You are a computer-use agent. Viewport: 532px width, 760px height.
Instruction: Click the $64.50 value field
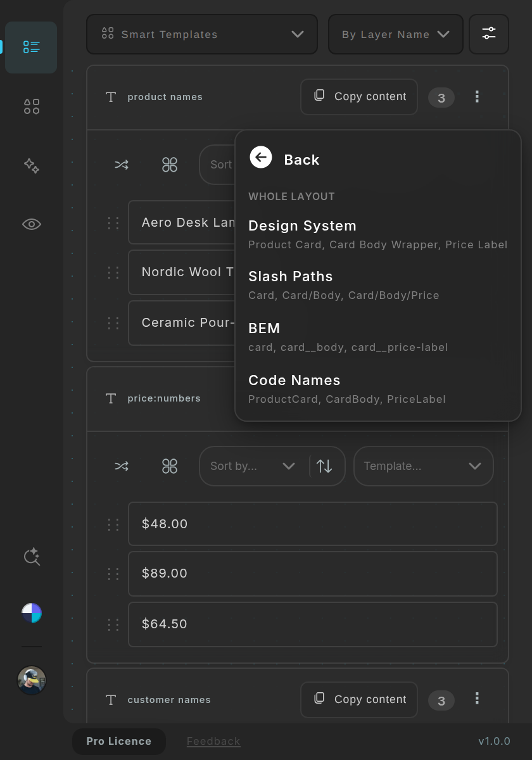point(313,624)
